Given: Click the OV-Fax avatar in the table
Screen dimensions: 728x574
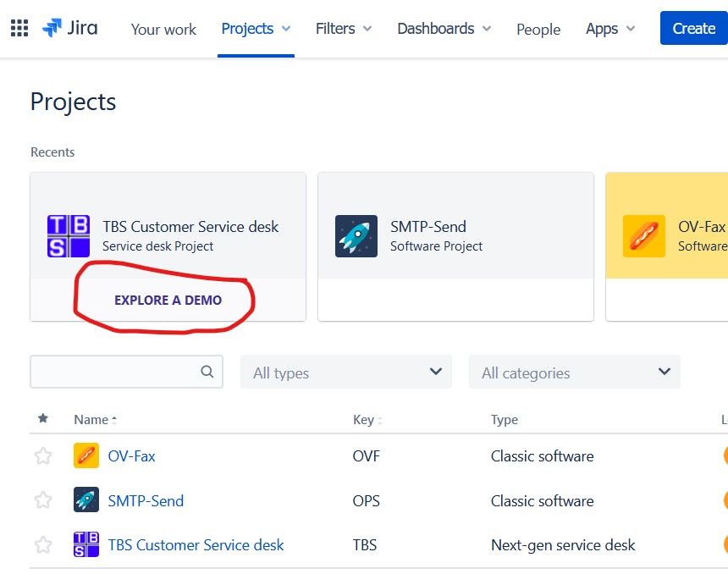Looking at the screenshot, I should point(86,455).
